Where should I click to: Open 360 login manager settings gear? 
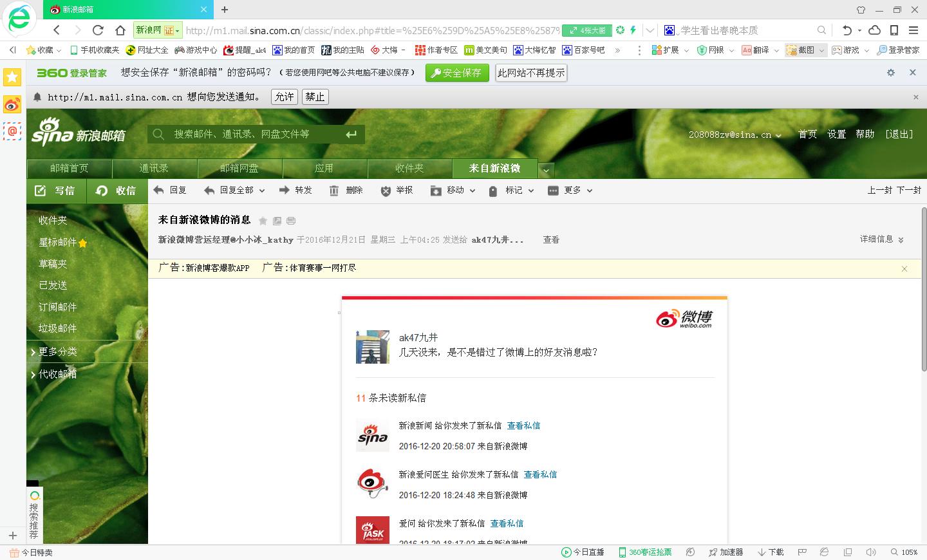(x=891, y=73)
